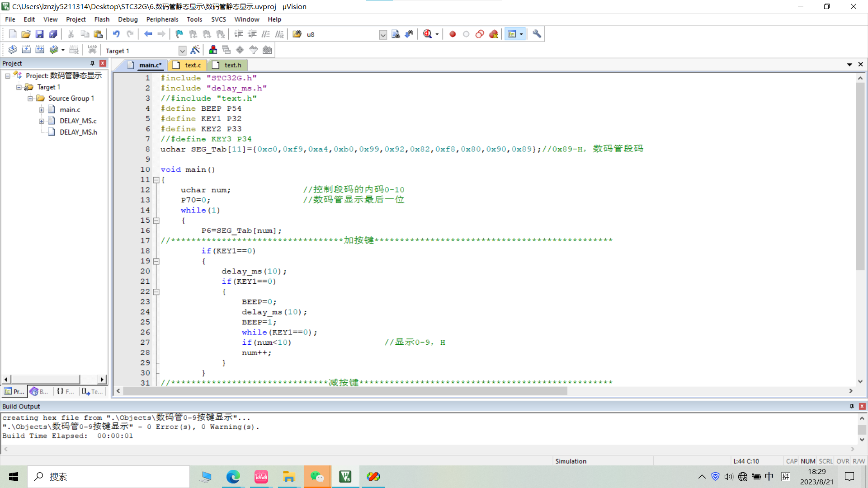
Task: Expand DELAY_MS.c tree node
Action: point(42,121)
